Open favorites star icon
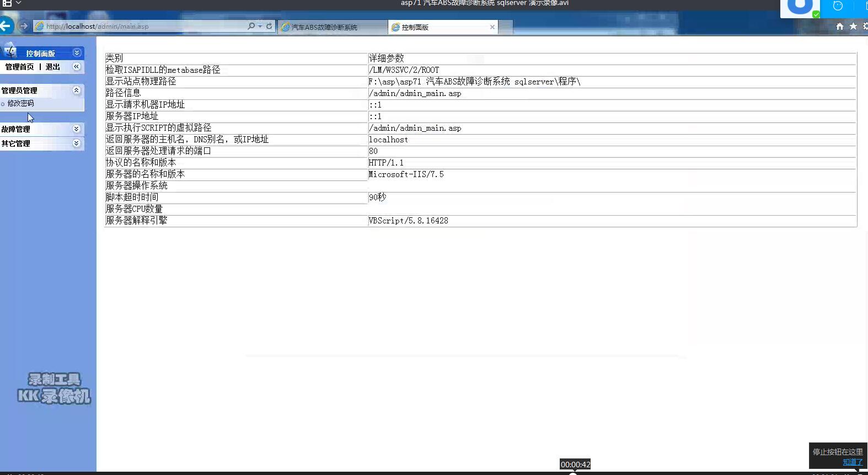This screenshot has width=868, height=475. pyautogui.click(x=853, y=26)
